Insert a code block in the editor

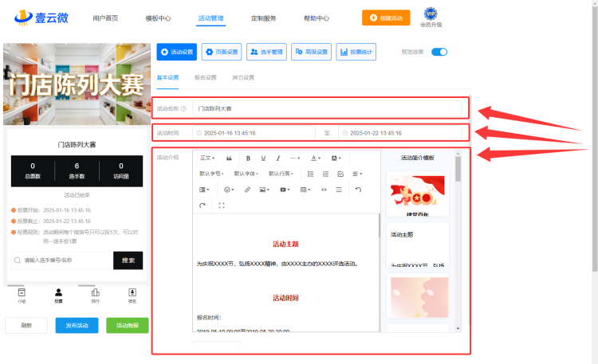pos(324,190)
